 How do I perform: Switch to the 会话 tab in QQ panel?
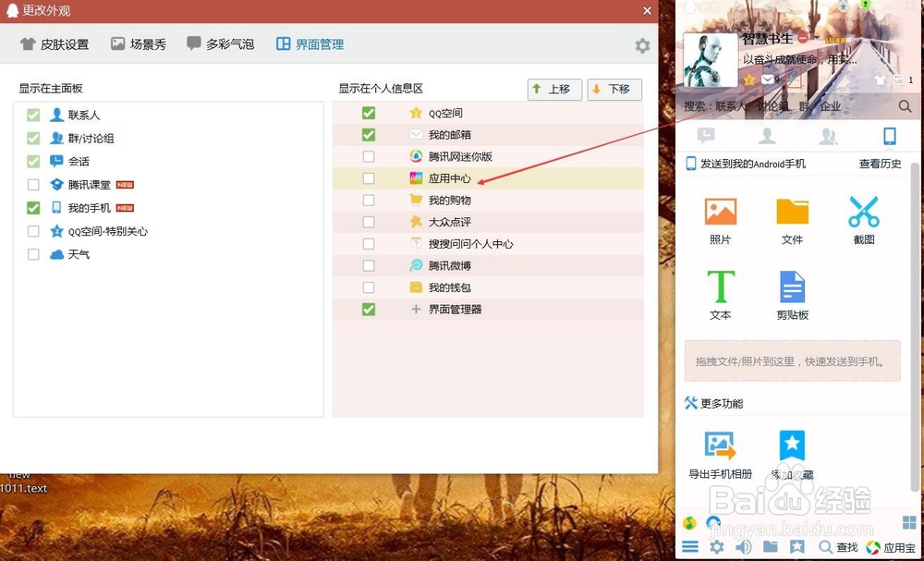pyautogui.click(x=705, y=136)
